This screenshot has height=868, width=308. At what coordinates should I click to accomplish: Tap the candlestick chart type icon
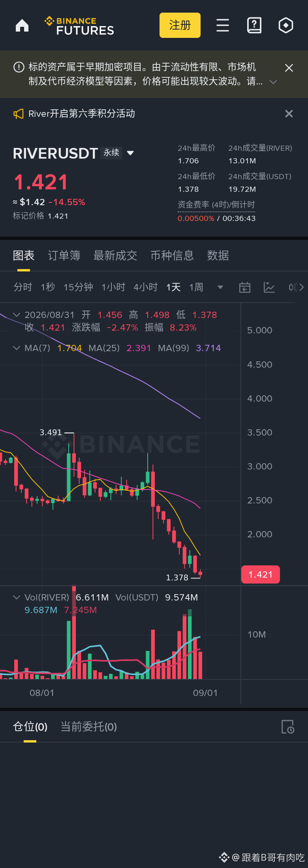click(x=293, y=287)
